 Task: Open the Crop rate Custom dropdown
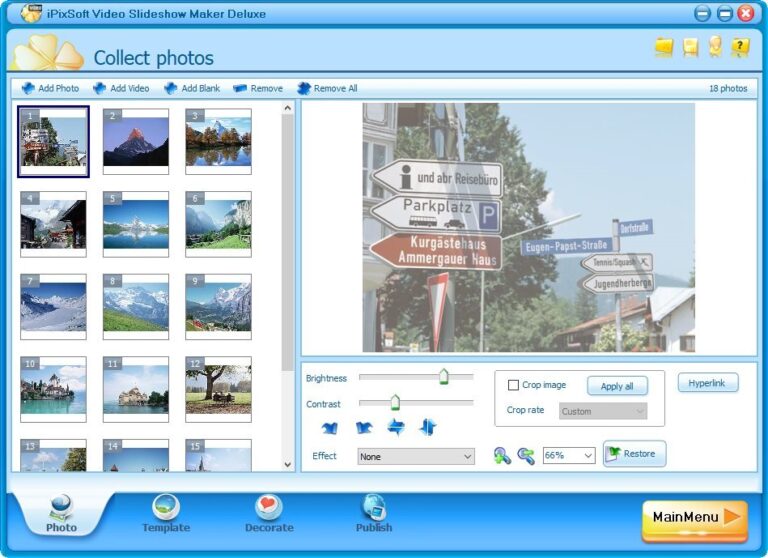603,411
